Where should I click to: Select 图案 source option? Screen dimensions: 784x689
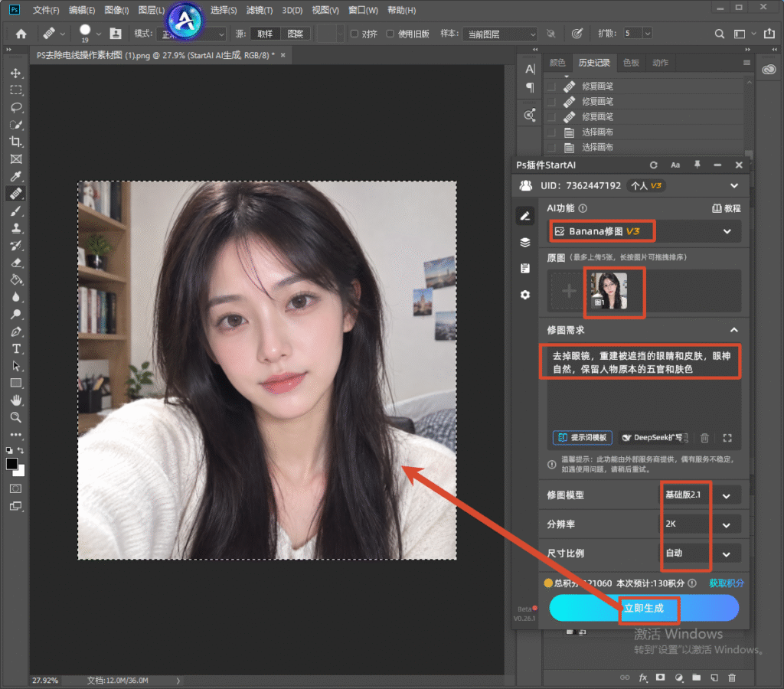pyautogui.click(x=296, y=34)
